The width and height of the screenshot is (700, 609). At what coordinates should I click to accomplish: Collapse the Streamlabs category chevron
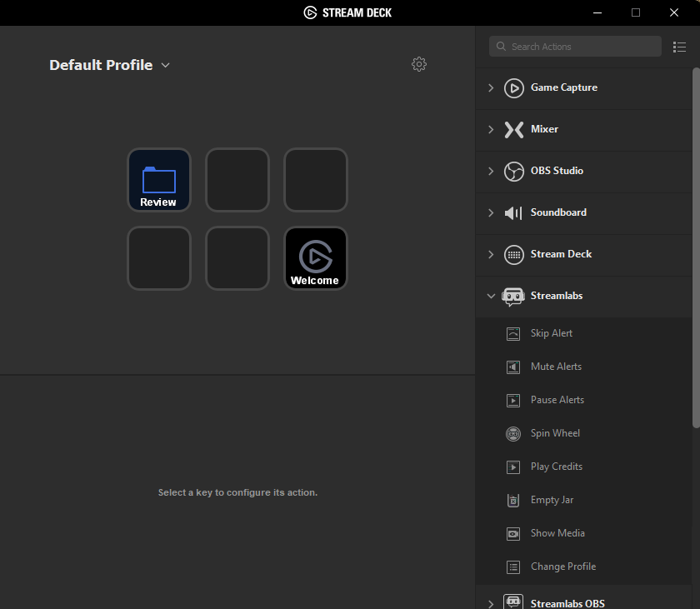[491, 297]
